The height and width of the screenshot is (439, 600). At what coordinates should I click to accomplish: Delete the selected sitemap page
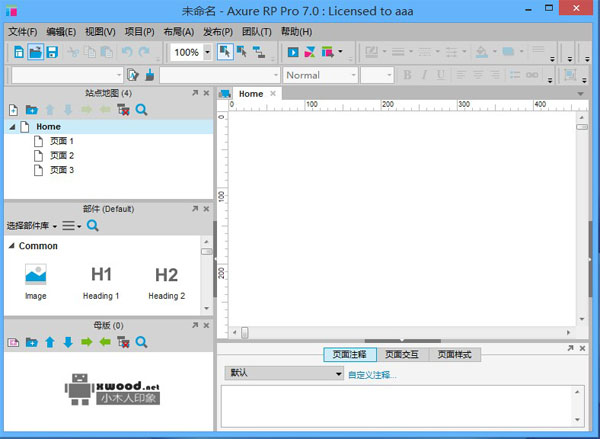coord(123,110)
